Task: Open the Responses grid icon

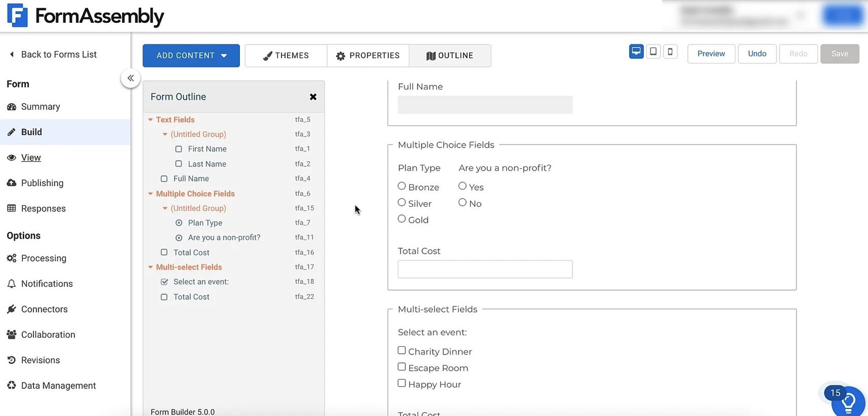Action: [x=12, y=208]
